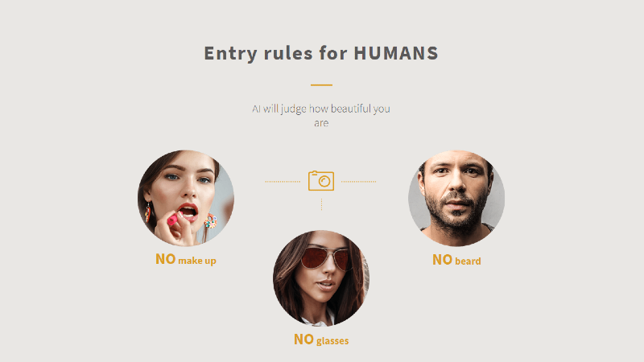This screenshot has width=644, height=362.
Task: Click the short orange divider under the title
Action: pyautogui.click(x=321, y=85)
